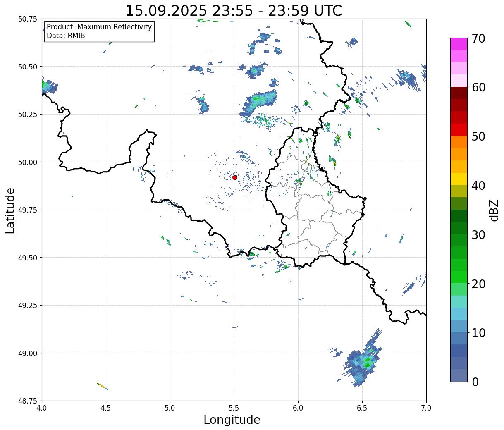Click the colorbar tick label 40
The width and height of the screenshot is (504, 430).
pyautogui.click(x=478, y=186)
